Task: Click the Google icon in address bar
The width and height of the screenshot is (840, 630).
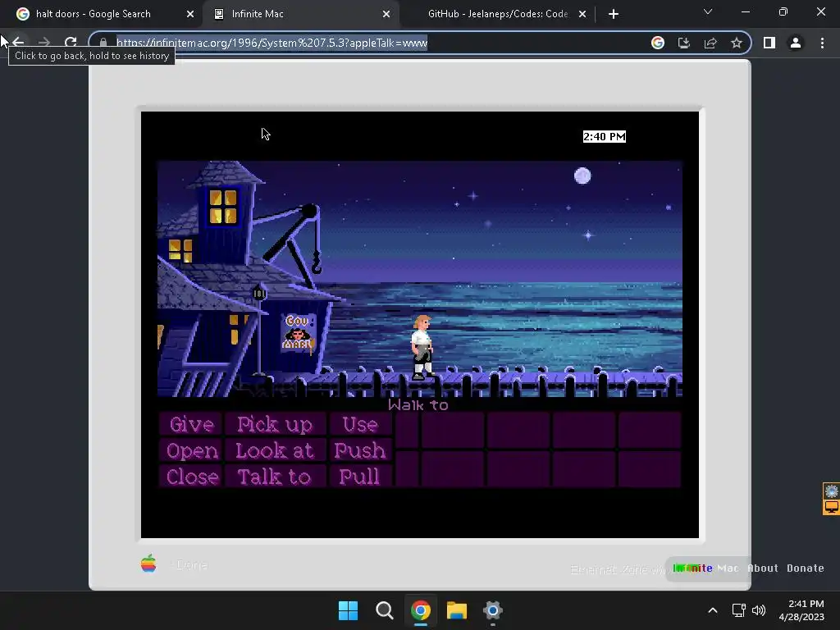Action: (x=658, y=43)
